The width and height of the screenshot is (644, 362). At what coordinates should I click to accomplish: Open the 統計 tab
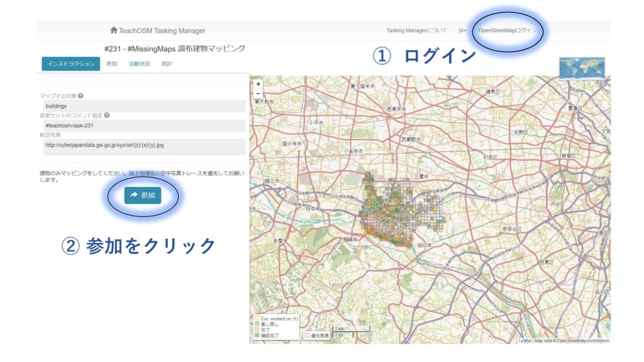167,63
